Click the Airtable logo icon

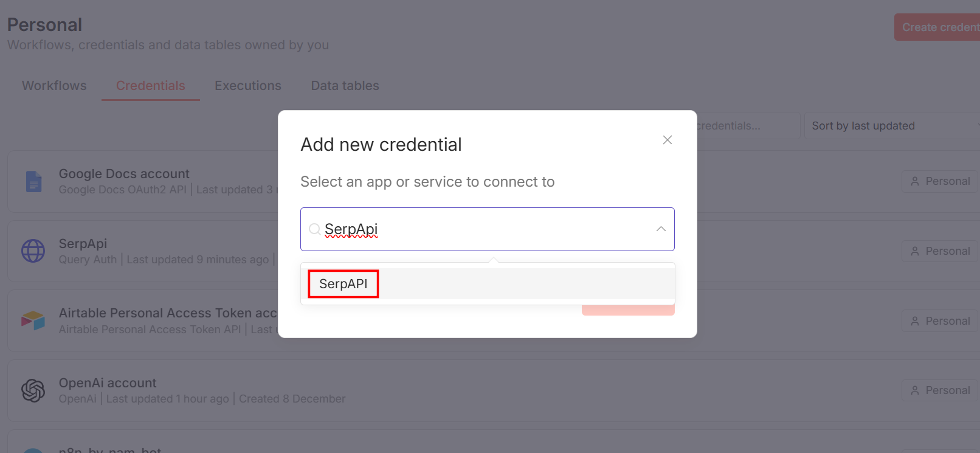pyautogui.click(x=33, y=320)
